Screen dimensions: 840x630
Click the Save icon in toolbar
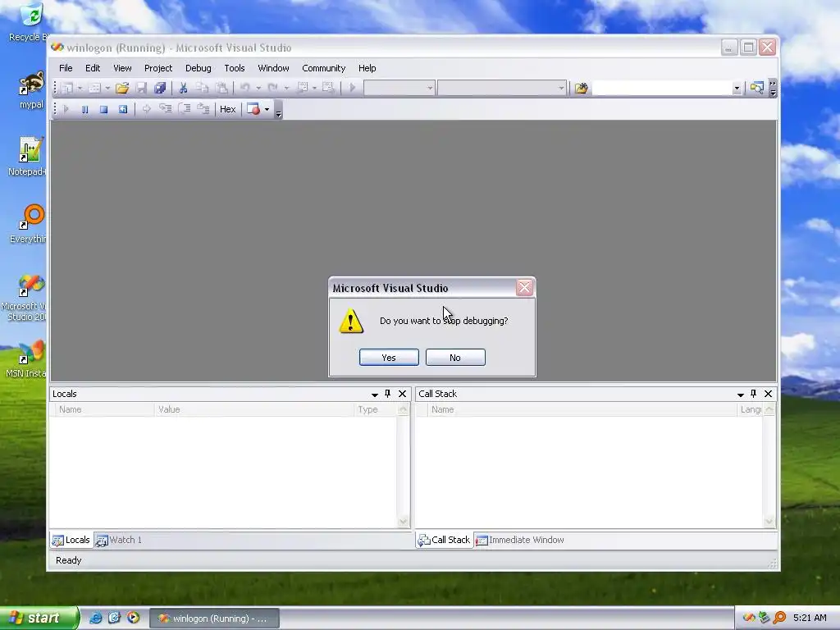click(x=141, y=88)
